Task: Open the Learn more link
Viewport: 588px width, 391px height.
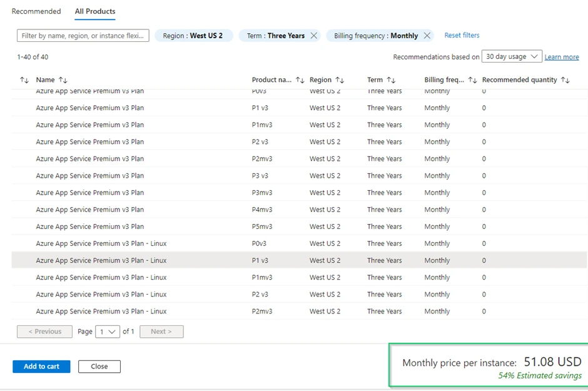Action: pos(561,56)
